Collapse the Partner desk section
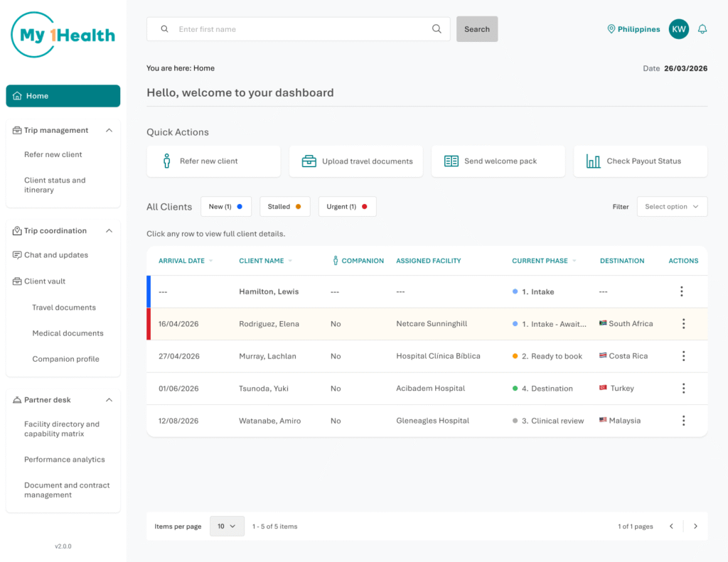Screen dimensions: 728x562 pyautogui.click(x=109, y=400)
